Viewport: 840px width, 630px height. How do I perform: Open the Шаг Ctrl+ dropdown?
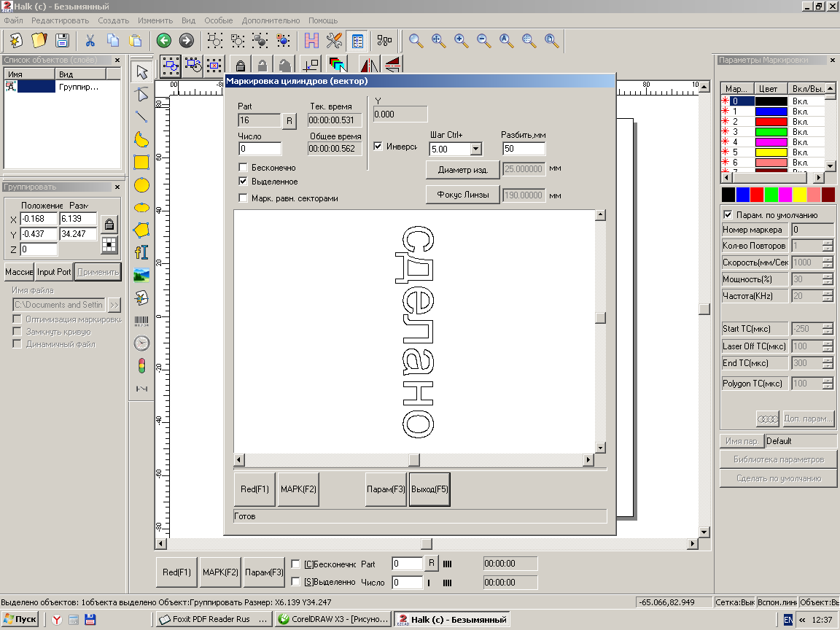(x=475, y=149)
